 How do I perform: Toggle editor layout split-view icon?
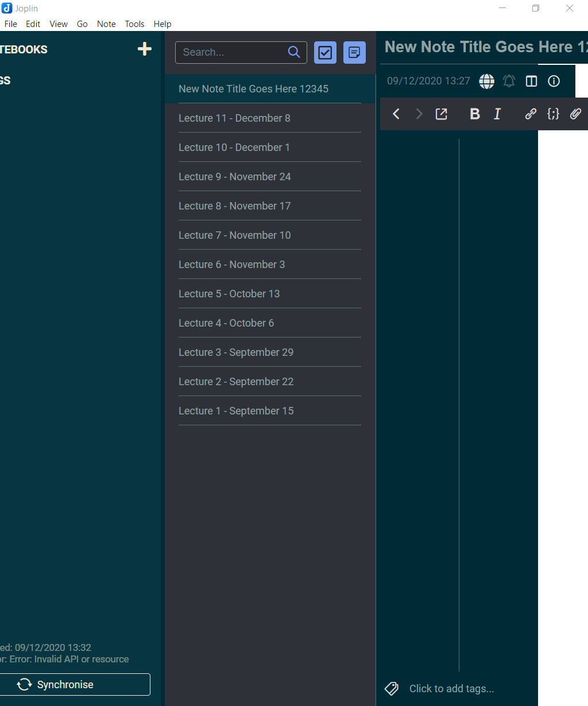tap(532, 81)
